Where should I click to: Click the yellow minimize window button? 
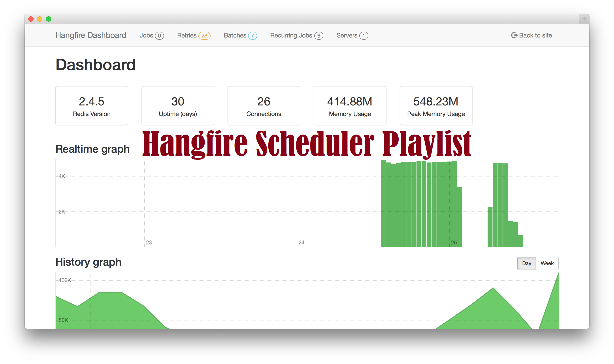40,19
